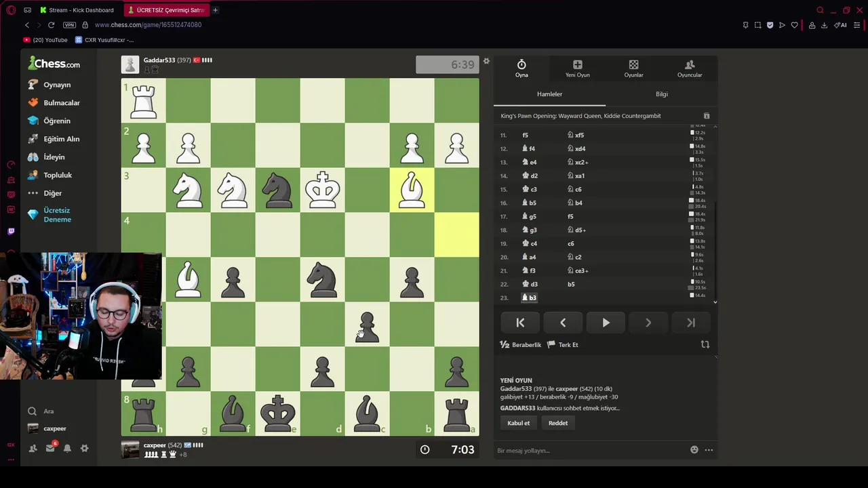Click the opening name book icon
The image size is (868, 488).
pos(706,116)
